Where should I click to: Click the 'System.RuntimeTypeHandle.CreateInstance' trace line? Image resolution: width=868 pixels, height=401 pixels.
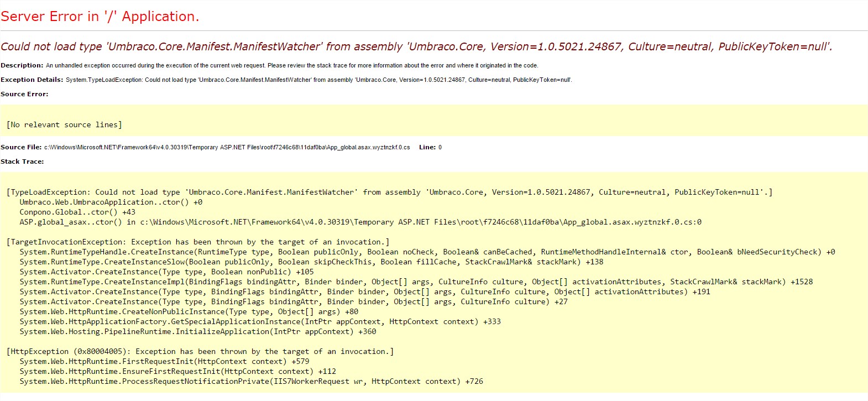[427, 252]
